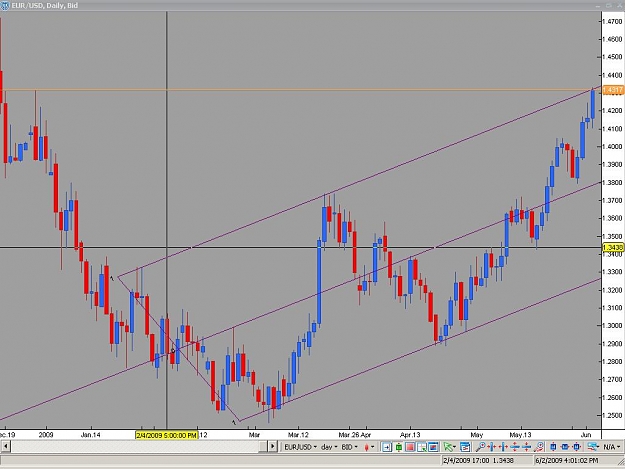Click the orange 1.4317 price label
Image resolution: width=625 pixels, height=469 pixels.
(x=613, y=90)
